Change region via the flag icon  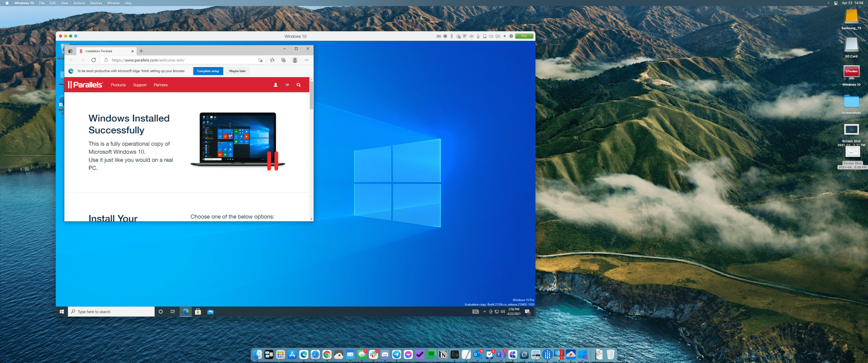tap(287, 85)
